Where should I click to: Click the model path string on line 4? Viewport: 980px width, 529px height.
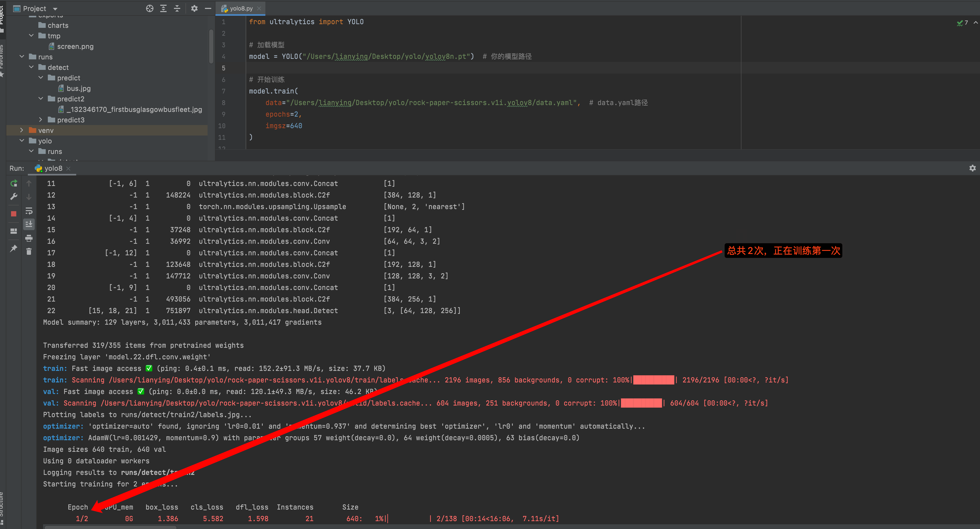[x=386, y=56]
